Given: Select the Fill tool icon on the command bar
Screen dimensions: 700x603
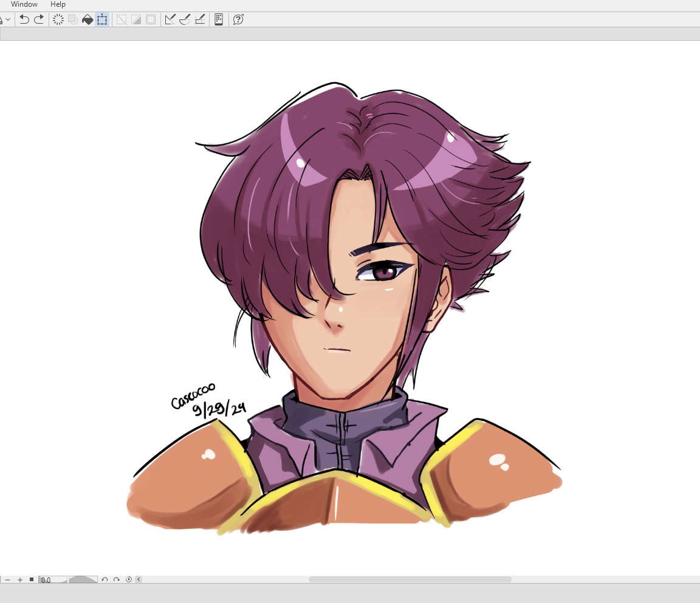Looking at the screenshot, I should pyautogui.click(x=87, y=19).
